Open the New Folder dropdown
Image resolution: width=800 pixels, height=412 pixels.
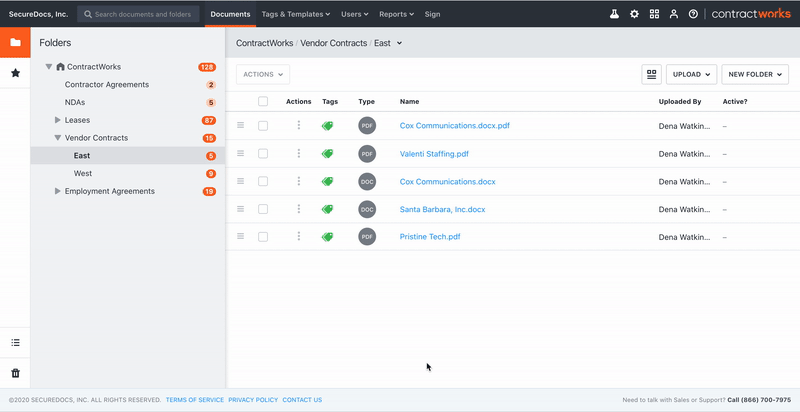coord(755,74)
